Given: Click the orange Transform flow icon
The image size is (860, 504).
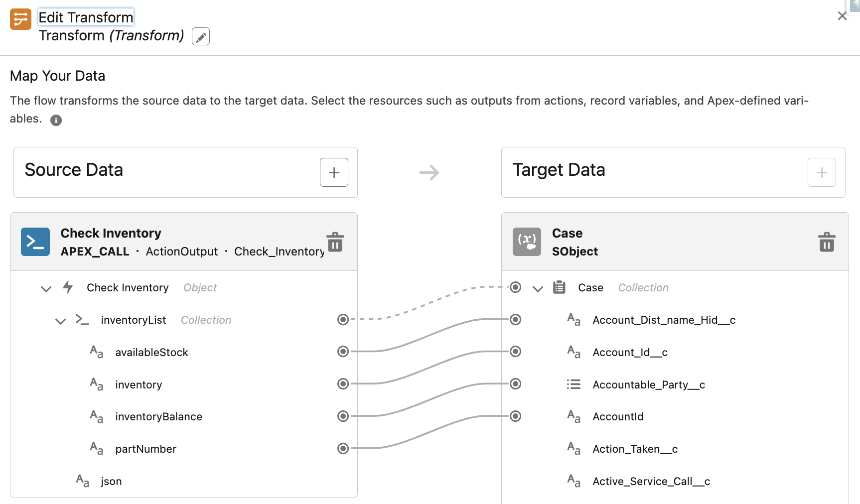Looking at the screenshot, I should point(21,19).
